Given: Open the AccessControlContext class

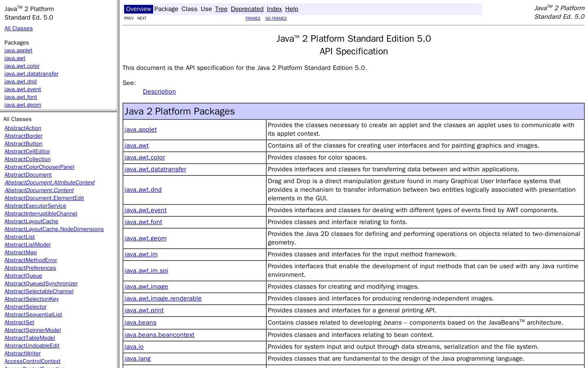Looking at the screenshot, I should (32, 361).
